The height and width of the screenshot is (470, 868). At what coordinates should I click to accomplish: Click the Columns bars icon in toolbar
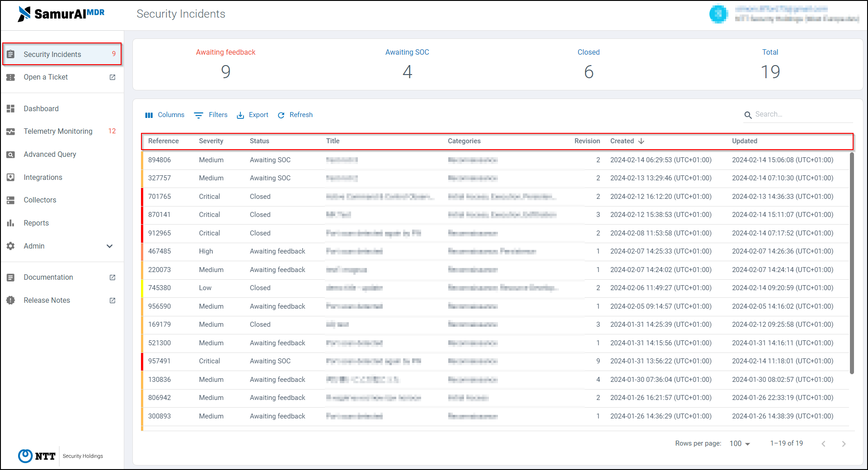coord(149,115)
